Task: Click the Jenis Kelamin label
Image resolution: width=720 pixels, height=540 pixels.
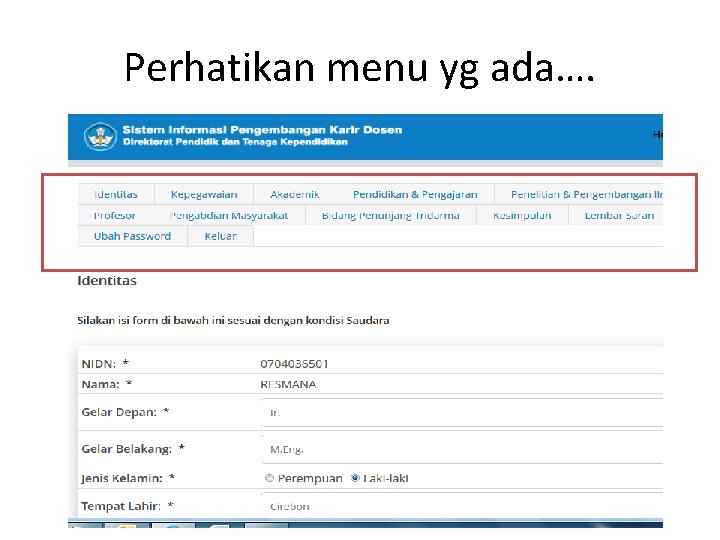Action: pos(122,478)
